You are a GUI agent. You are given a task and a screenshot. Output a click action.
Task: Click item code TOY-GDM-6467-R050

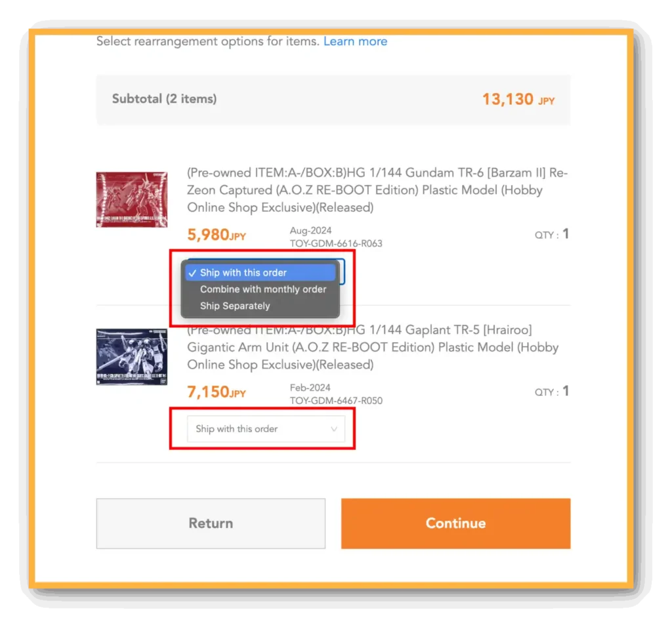(336, 401)
